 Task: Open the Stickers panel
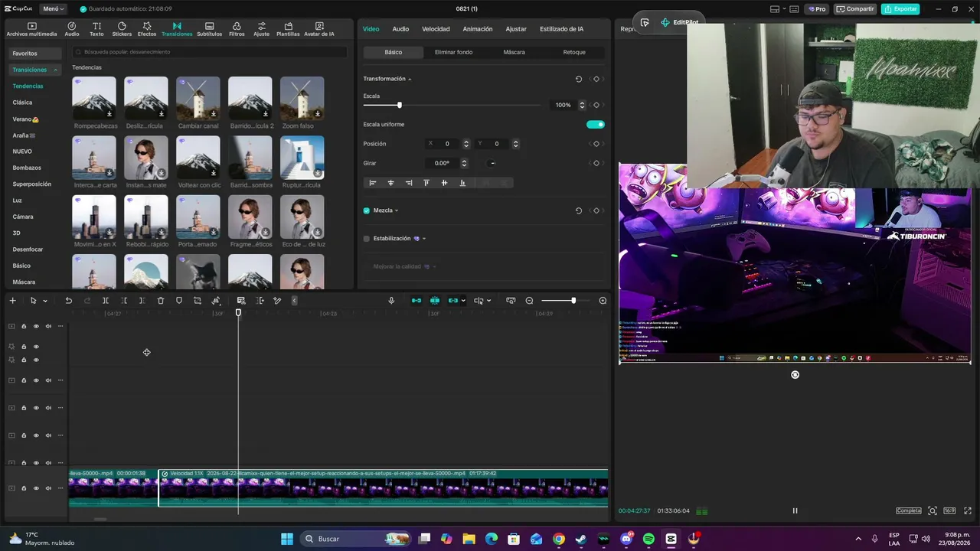click(122, 29)
